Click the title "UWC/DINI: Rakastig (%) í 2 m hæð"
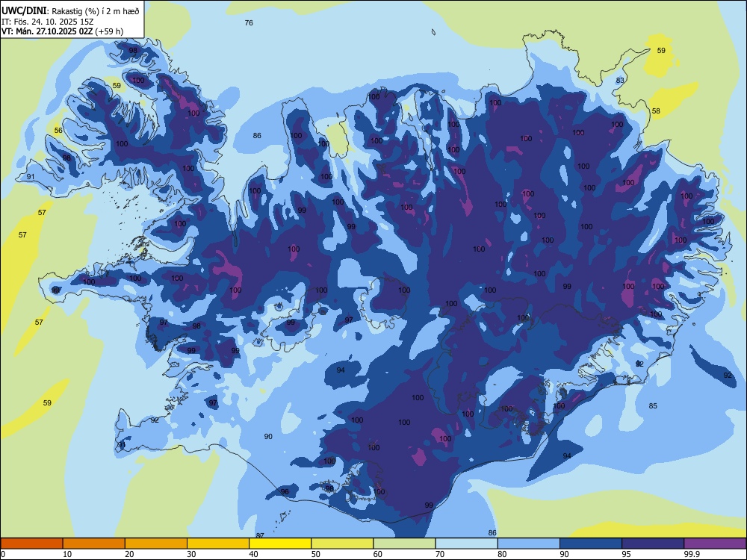 click(70, 11)
